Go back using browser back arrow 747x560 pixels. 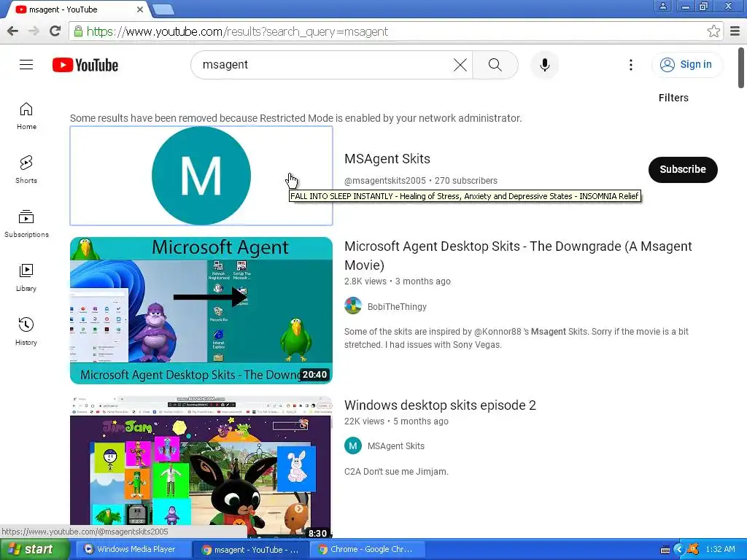pos(13,31)
